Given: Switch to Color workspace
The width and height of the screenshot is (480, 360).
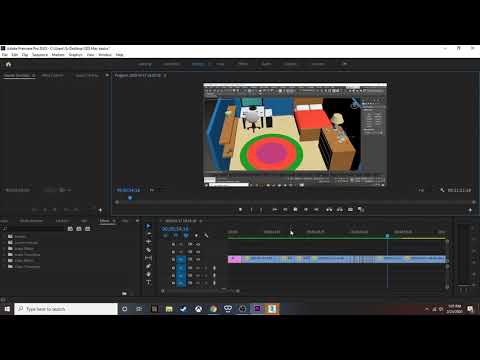Looking at the screenshot, I should coord(220,64).
